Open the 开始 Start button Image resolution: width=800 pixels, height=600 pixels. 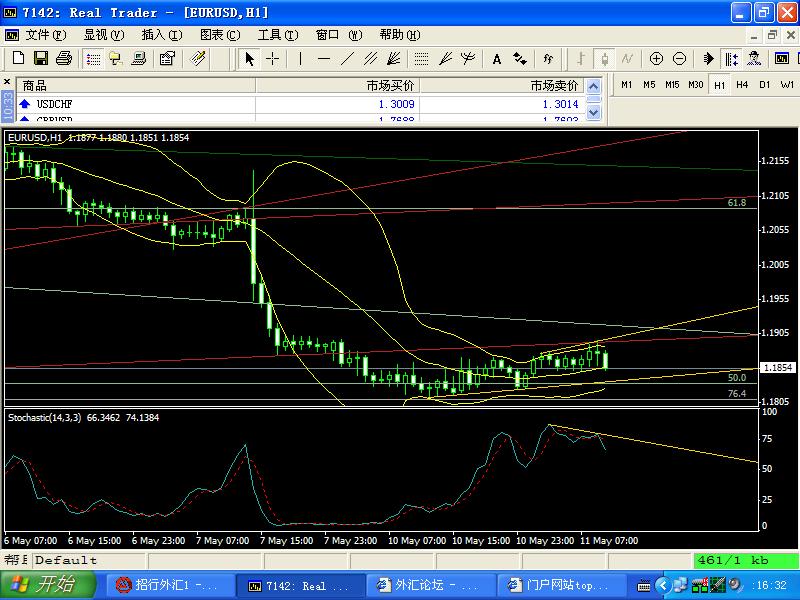47,585
